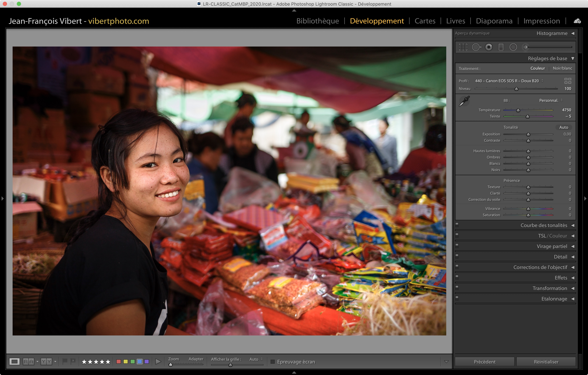Enable the Epreuvage écran checkbox

tap(273, 362)
